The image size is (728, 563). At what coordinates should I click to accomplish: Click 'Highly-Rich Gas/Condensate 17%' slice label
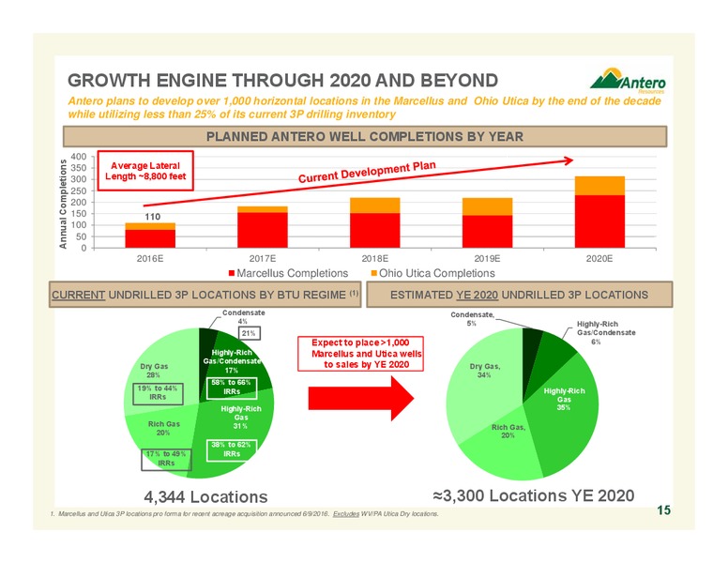pyautogui.click(x=232, y=361)
